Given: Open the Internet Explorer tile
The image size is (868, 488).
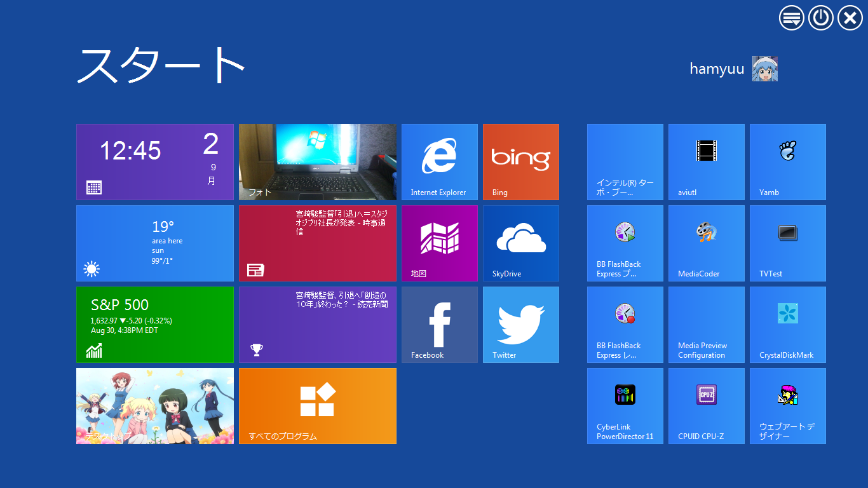Looking at the screenshot, I should pyautogui.click(x=440, y=162).
